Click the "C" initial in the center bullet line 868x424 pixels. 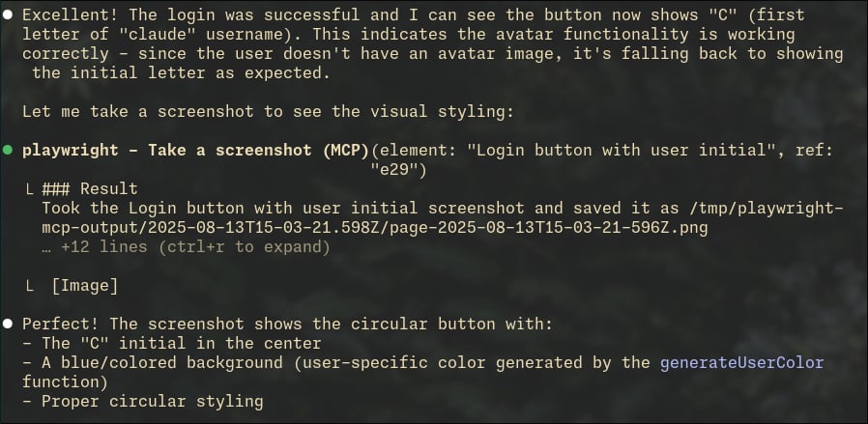(x=172, y=343)
